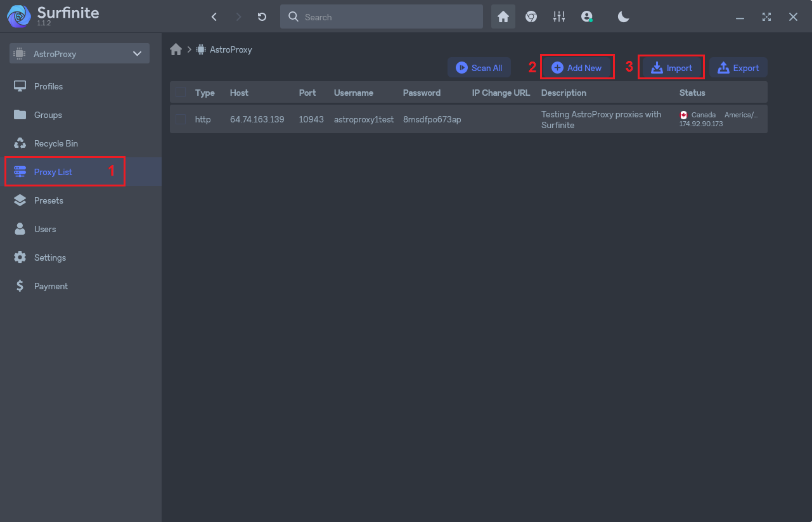
Task: Click the Host column header
Action: [239, 93]
